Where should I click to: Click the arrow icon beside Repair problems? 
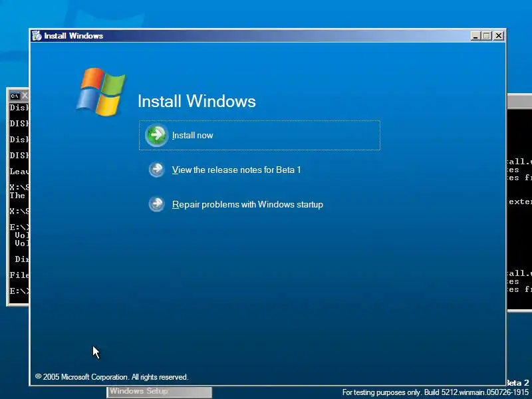point(156,204)
